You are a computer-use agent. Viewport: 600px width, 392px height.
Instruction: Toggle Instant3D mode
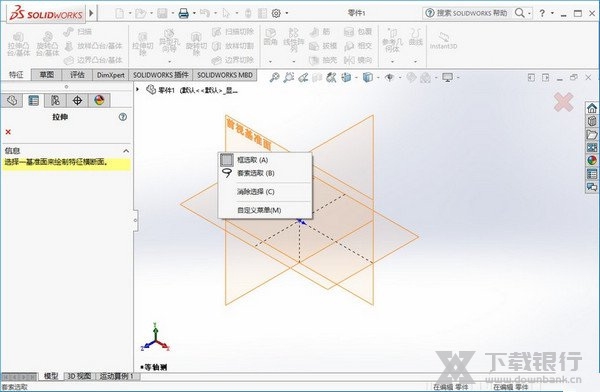(443, 41)
